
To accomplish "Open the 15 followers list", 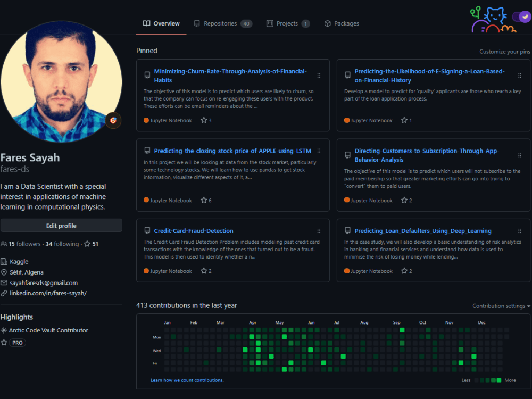I will (21, 244).
